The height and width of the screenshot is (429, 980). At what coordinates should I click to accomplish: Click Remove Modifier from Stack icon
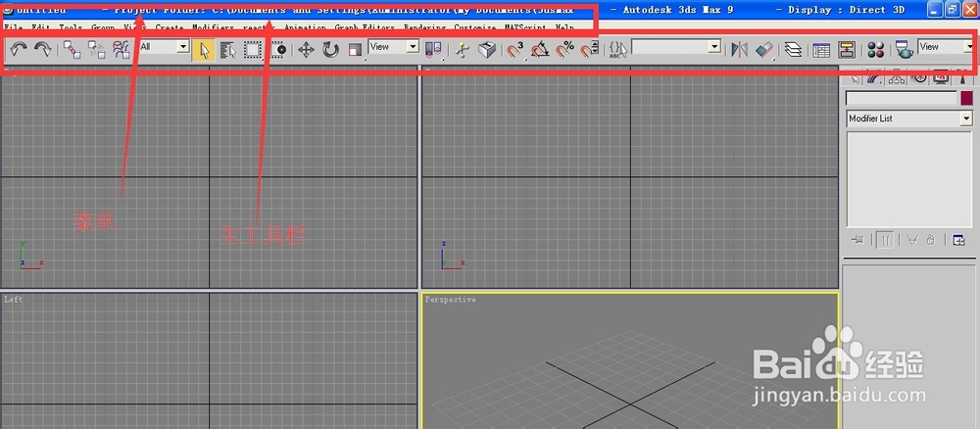tap(930, 240)
